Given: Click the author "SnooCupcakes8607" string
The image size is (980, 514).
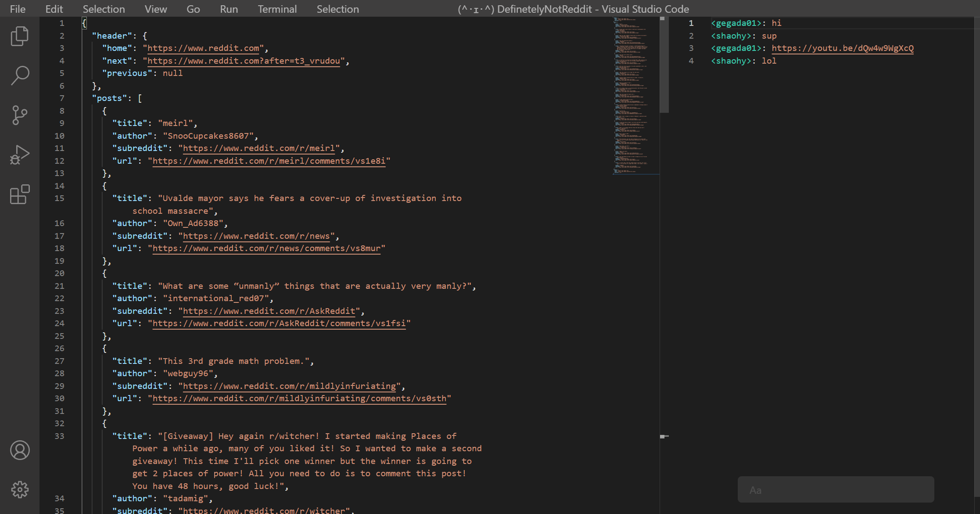Looking at the screenshot, I should pos(208,136).
